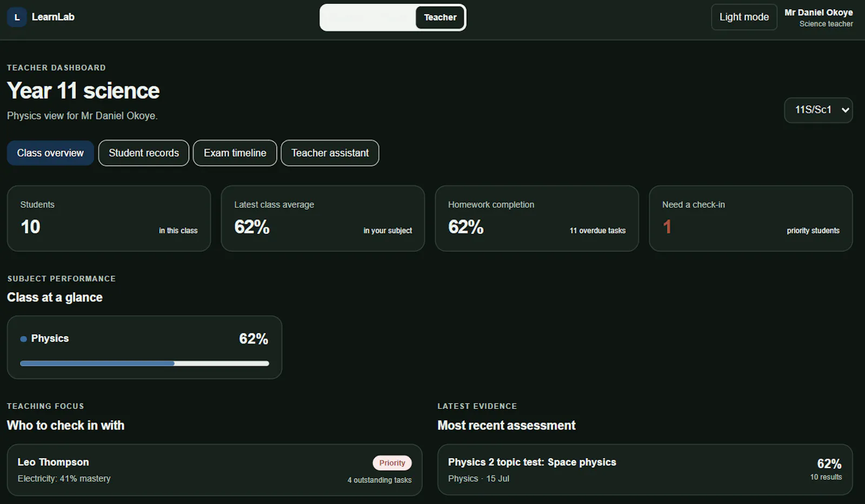Screen dimensions: 865x504
Task: Click the 'Class at a glance' heading
Action: pyautogui.click(x=55, y=297)
